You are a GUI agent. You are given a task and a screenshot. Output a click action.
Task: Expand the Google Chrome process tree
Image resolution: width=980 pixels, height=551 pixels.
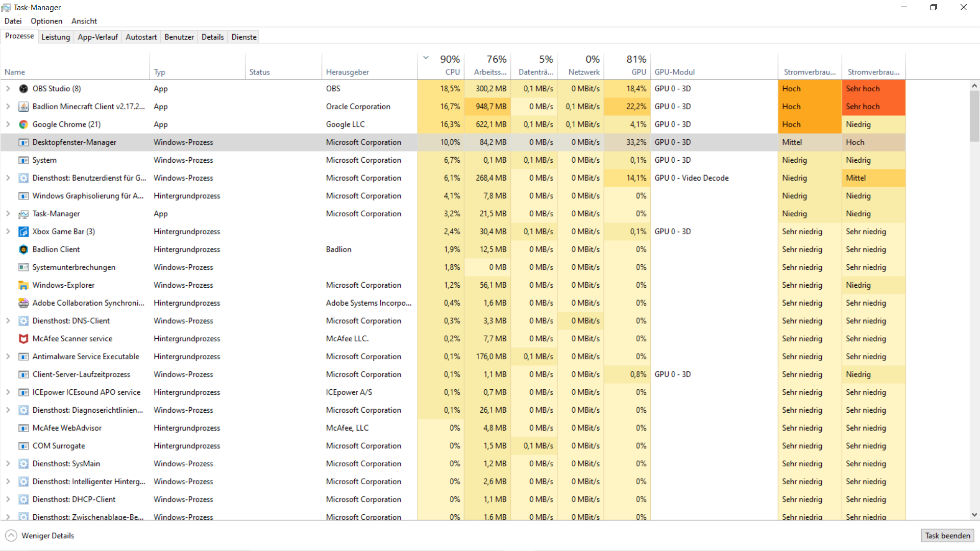tap(8, 124)
